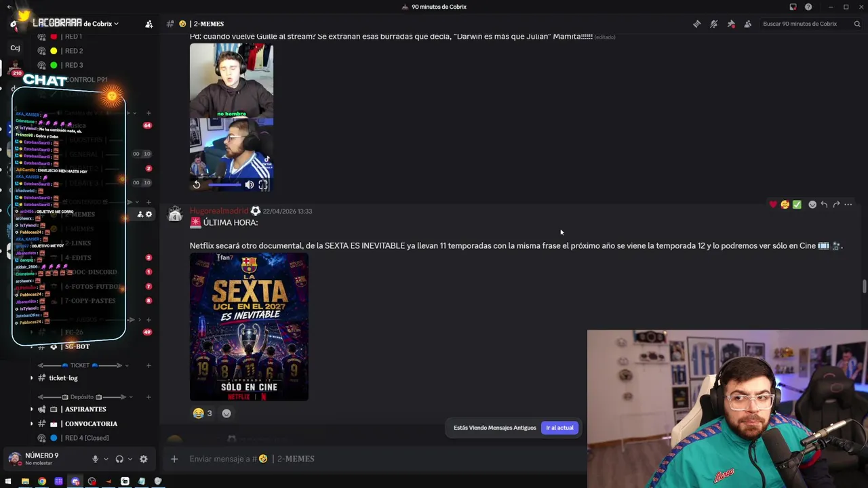
Task: Open Hugorealmadrid's user profile
Action: pos(219,211)
